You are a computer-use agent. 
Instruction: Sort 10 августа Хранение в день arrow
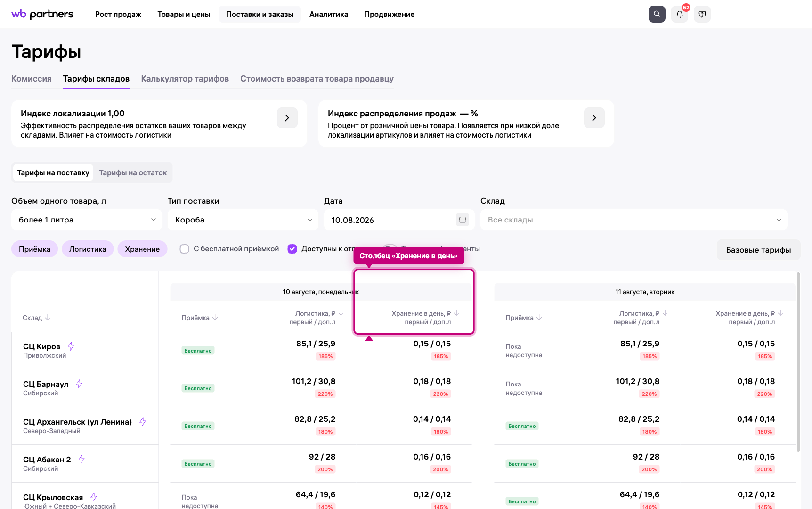pos(456,313)
